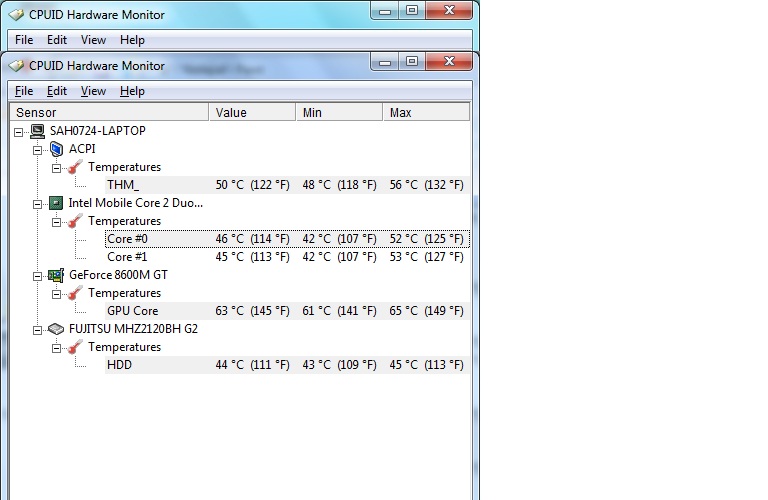Collapse the SAH0724-LAPTOP root node
The image size is (768, 500).
click(19, 132)
